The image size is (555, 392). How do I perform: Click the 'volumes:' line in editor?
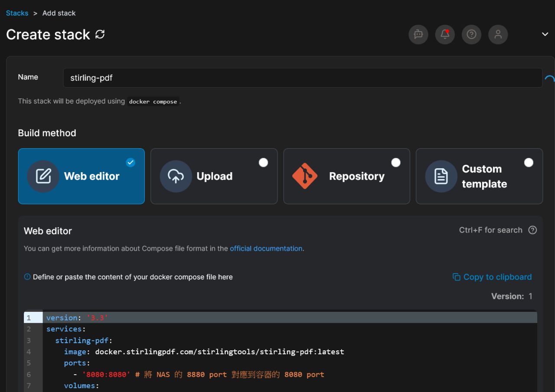[x=82, y=385]
